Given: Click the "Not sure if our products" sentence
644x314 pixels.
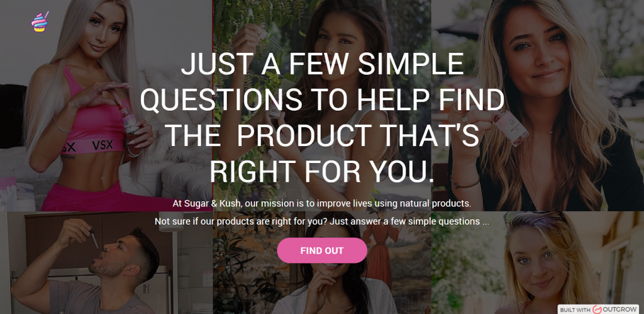Looking at the screenshot, I should coord(322,221).
